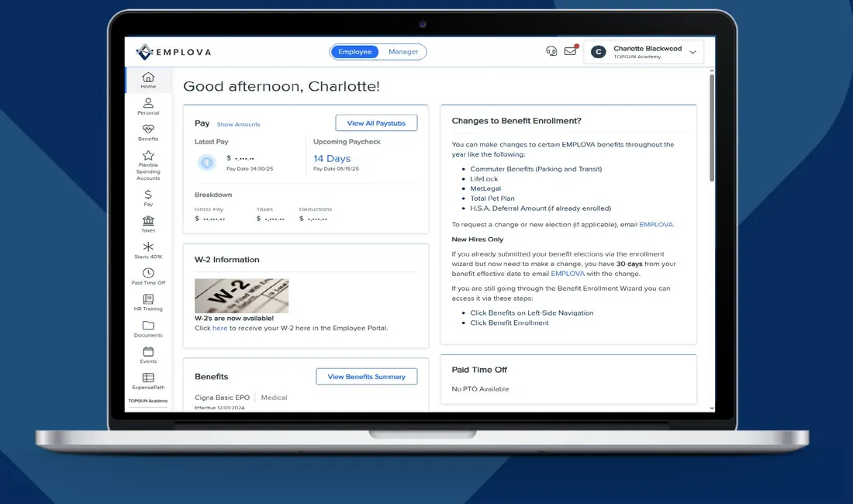Click the 'here' link for W-2

point(219,328)
